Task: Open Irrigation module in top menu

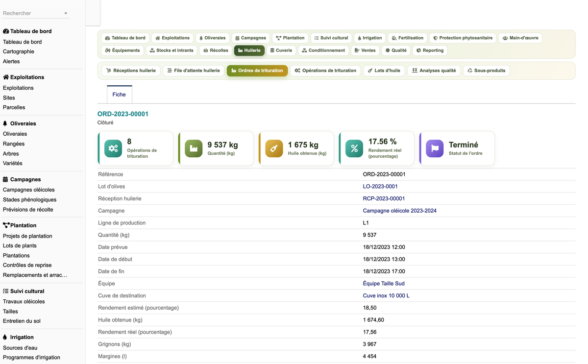Action: (369, 38)
